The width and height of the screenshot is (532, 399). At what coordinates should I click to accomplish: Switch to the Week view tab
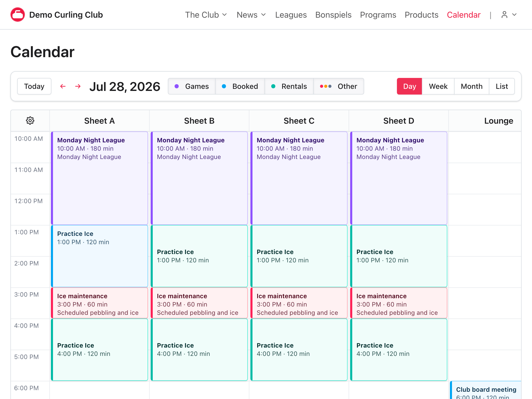pos(438,86)
